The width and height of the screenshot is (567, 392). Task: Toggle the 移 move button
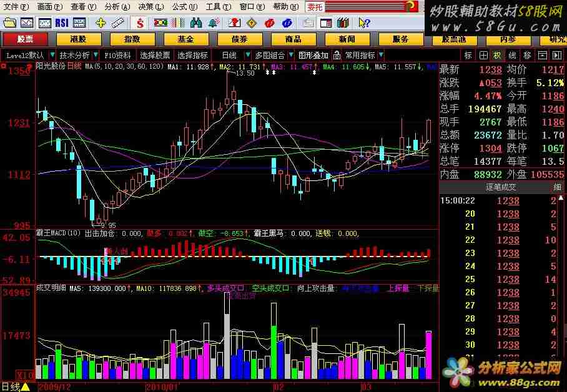coord(527,56)
